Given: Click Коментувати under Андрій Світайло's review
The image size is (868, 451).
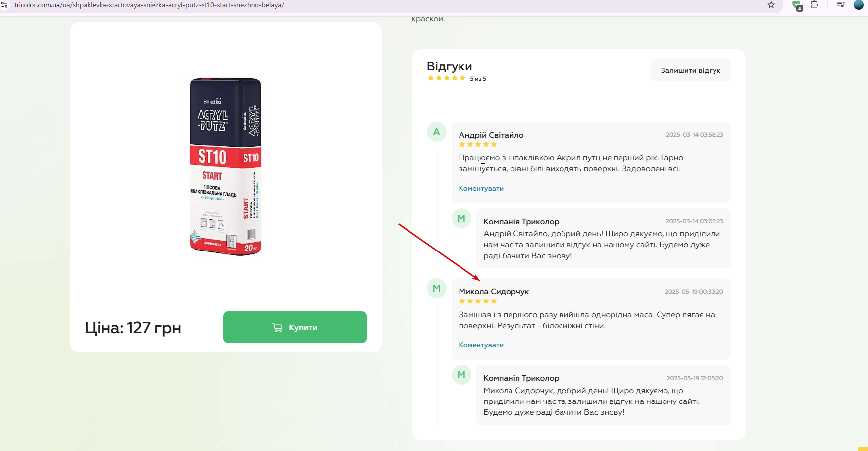Looking at the screenshot, I should click(481, 188).
